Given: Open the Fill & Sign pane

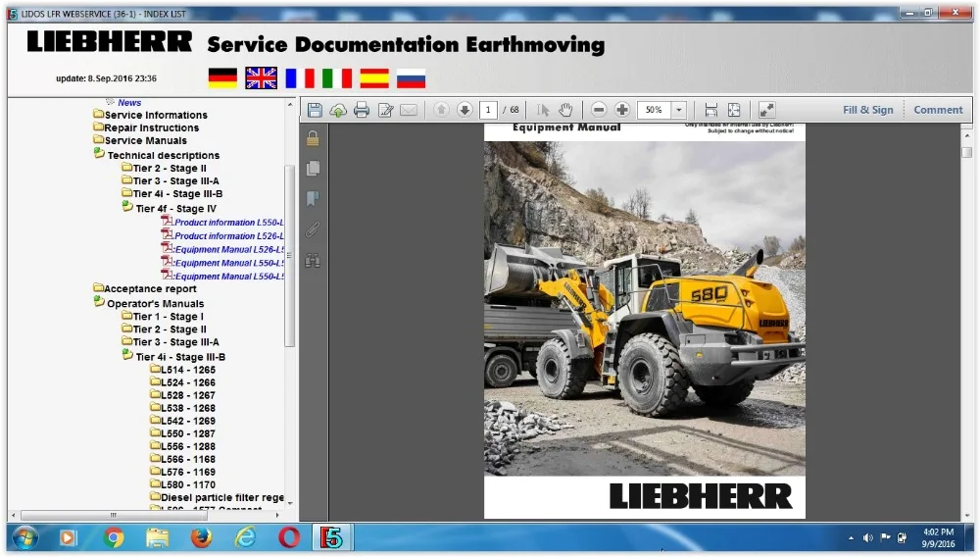Looking at the screenshot, I should tap(867, 110).
